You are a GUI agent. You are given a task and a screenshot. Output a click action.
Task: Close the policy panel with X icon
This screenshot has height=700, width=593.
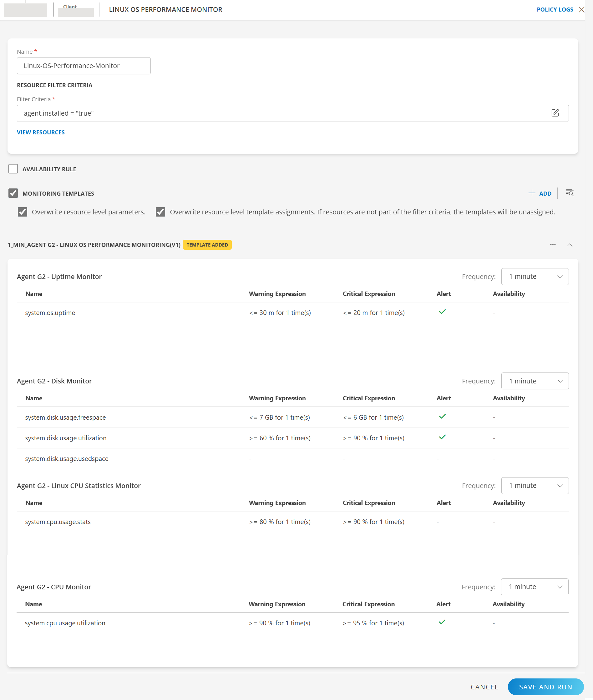581,9
